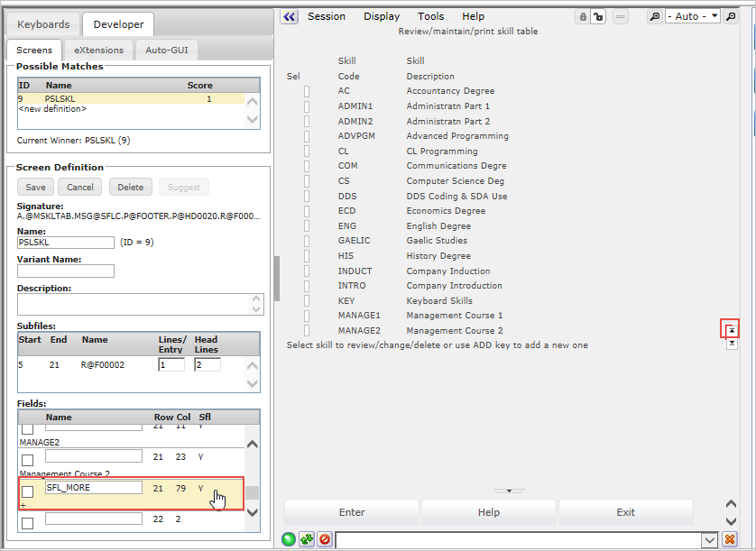Click into the SFL_MORE field name box

(94, 487)
